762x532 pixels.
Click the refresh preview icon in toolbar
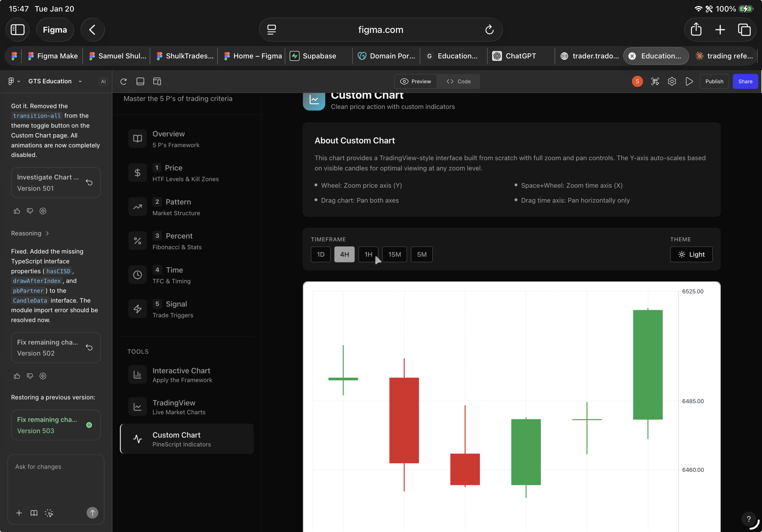point(123,81)
